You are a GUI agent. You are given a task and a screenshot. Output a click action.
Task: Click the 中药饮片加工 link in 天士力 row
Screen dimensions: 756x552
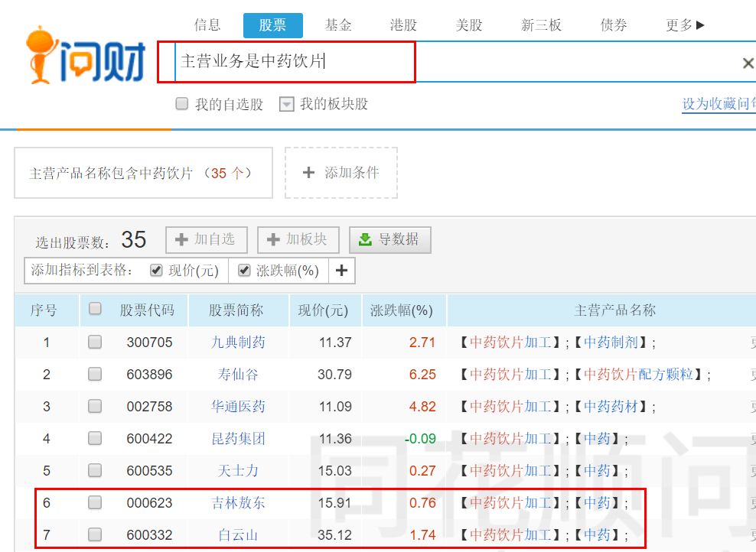510,470
